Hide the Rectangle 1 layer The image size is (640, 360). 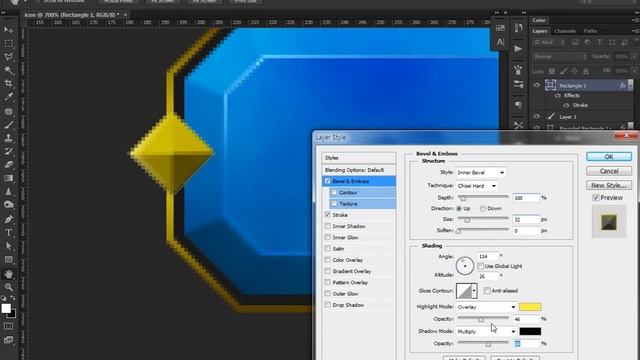tap(537, 85)
